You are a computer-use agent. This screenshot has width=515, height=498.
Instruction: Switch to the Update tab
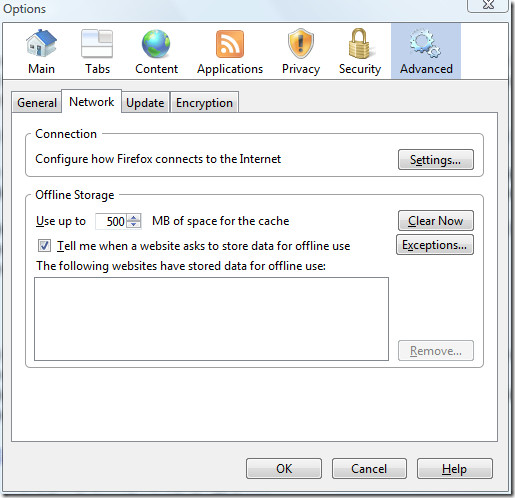pyautogui.click(x=145, y=103)
